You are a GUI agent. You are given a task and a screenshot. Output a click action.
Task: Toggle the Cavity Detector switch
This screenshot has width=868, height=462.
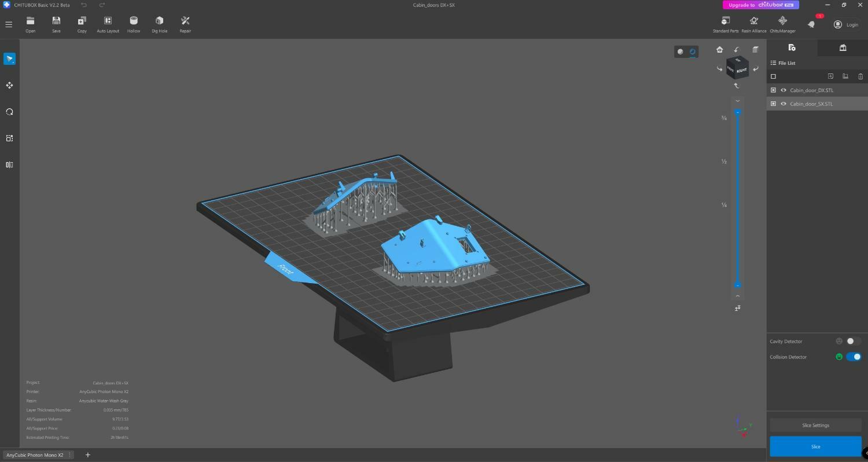click(853, 342)
